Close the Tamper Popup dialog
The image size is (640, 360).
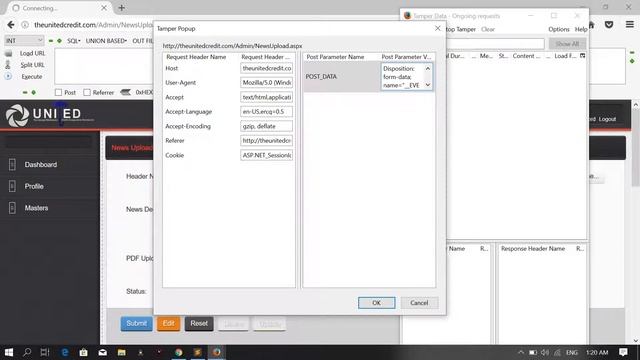click(x=438, y=28)
